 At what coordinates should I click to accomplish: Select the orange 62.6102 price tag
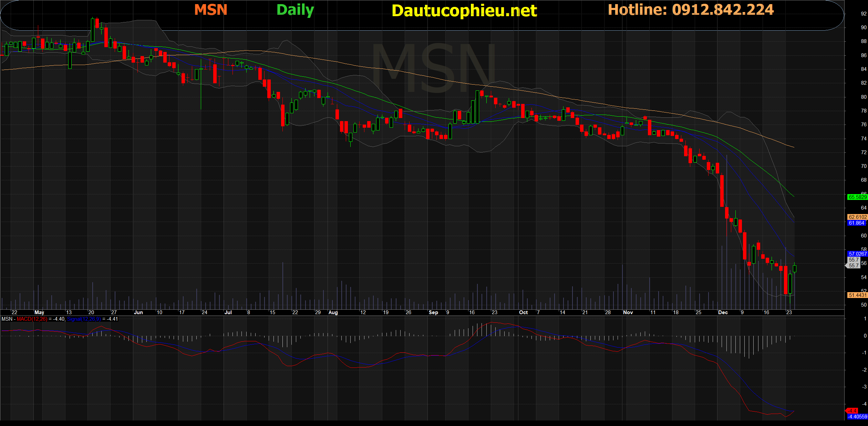point(857,217)
